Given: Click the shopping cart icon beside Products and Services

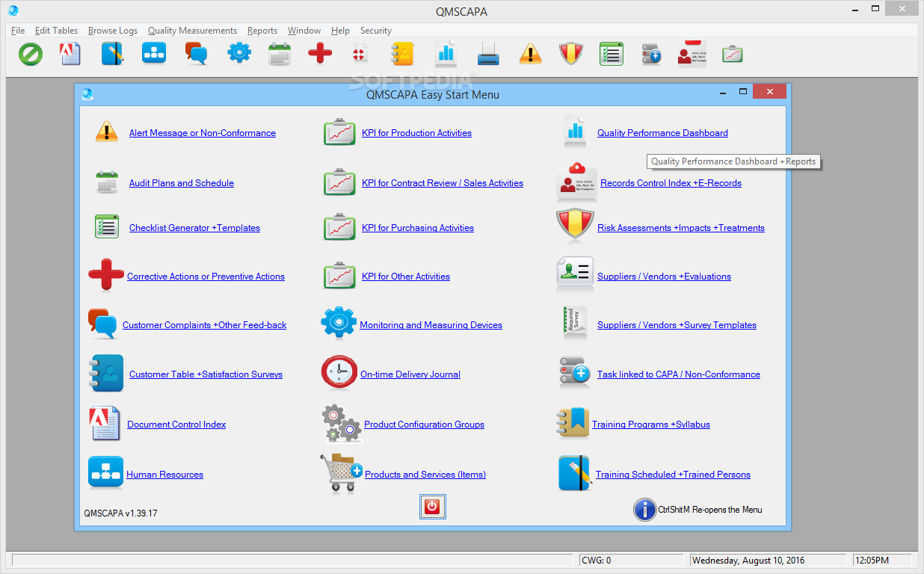Looking at the screenshot, I should tap(342, 472).
